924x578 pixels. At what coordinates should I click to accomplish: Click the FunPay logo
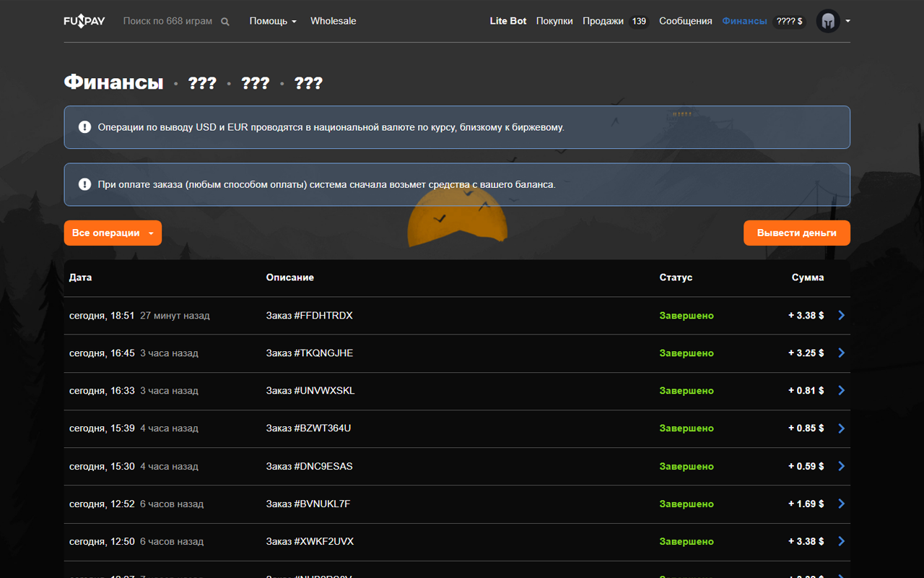point(84,21)
